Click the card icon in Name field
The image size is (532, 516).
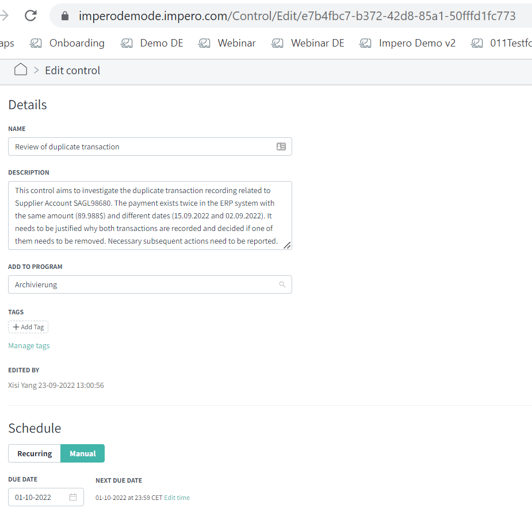(281, 147)
